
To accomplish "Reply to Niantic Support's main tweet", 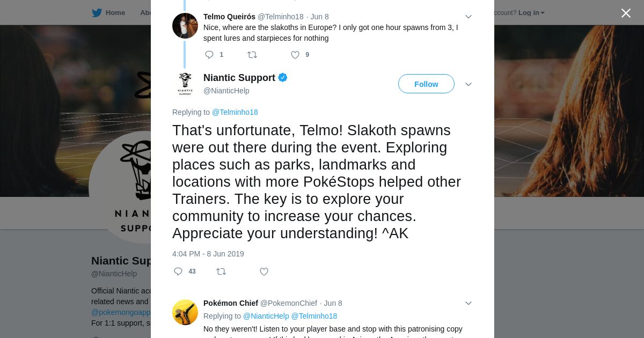I will 178,271.
